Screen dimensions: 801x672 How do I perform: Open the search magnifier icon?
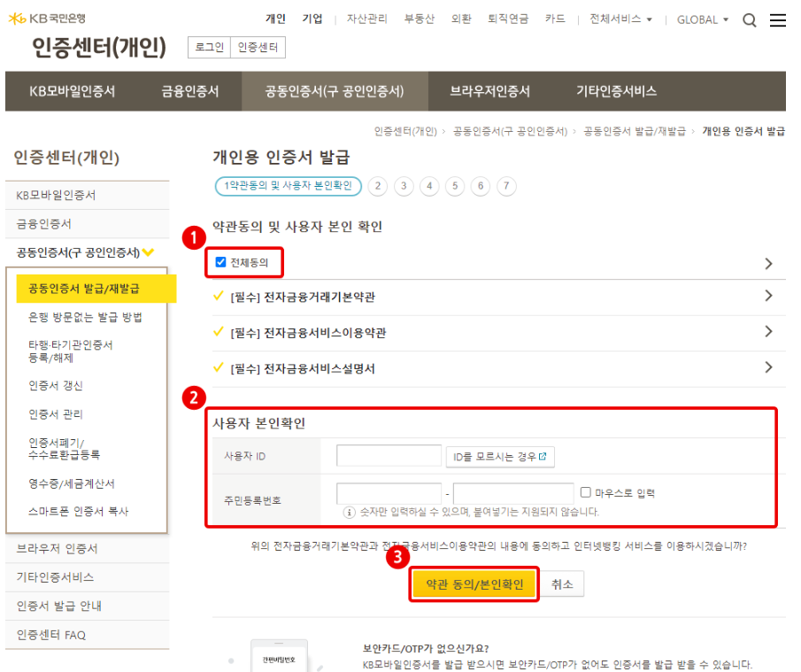pos(750,20)
